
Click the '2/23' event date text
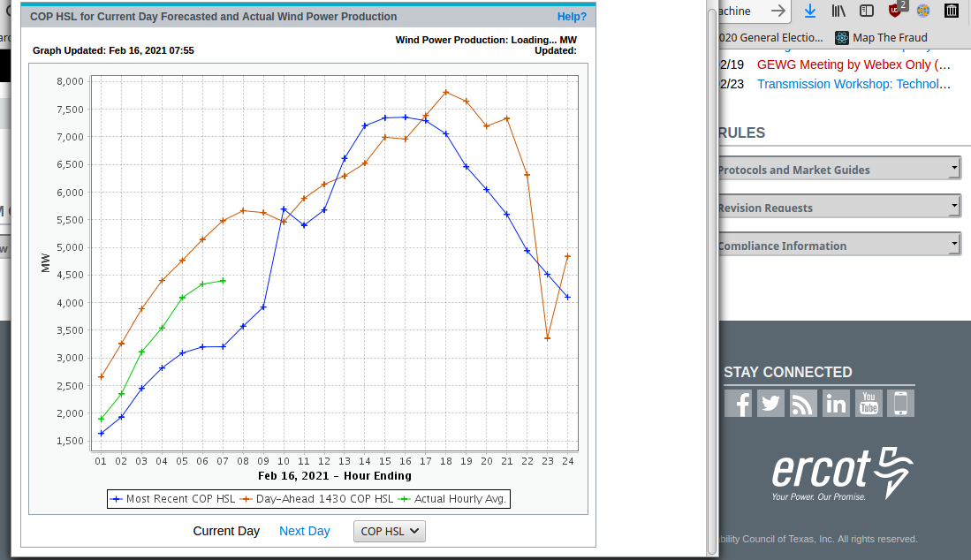point(732,84)
